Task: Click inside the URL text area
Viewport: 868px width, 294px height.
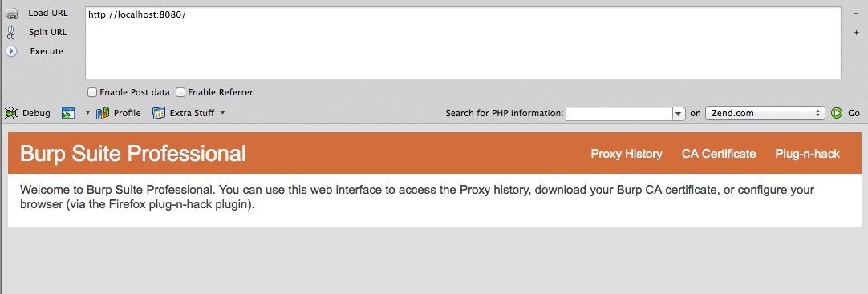Action: (x=463, y=43)
